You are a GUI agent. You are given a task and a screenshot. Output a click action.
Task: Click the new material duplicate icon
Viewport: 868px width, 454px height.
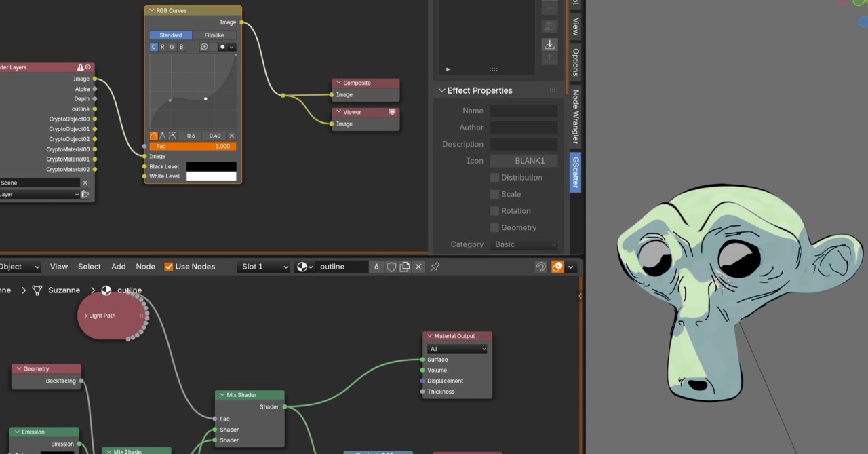405,267
